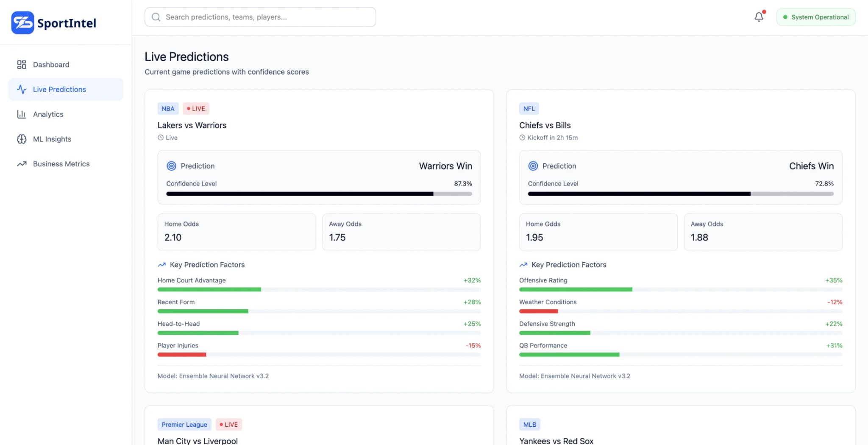Click into the search predictions input field
The height and width of the screenshot is (445, 868).
260,17
